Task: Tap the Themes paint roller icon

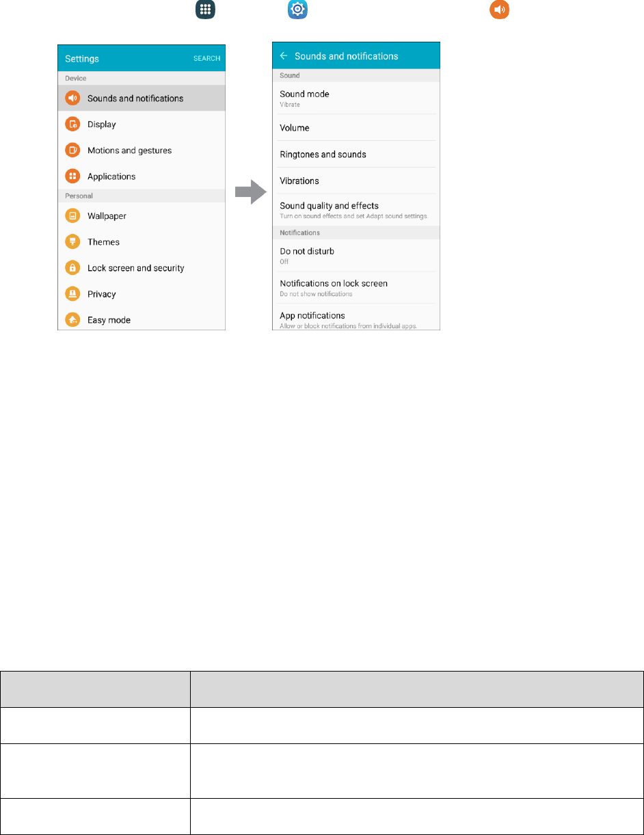Action: pyautogui.click(x=72, y=241)
